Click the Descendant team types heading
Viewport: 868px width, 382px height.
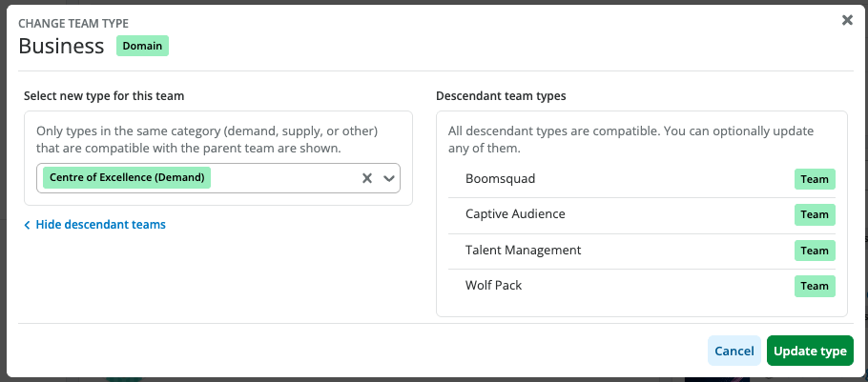coord(500,96)
